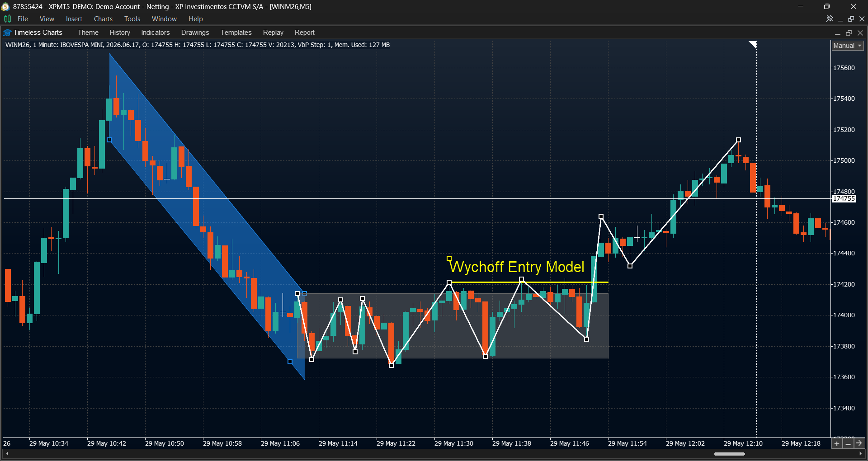868x461 pixels.
Task: Open the Replay menu
Action: [x=273, y=33]
